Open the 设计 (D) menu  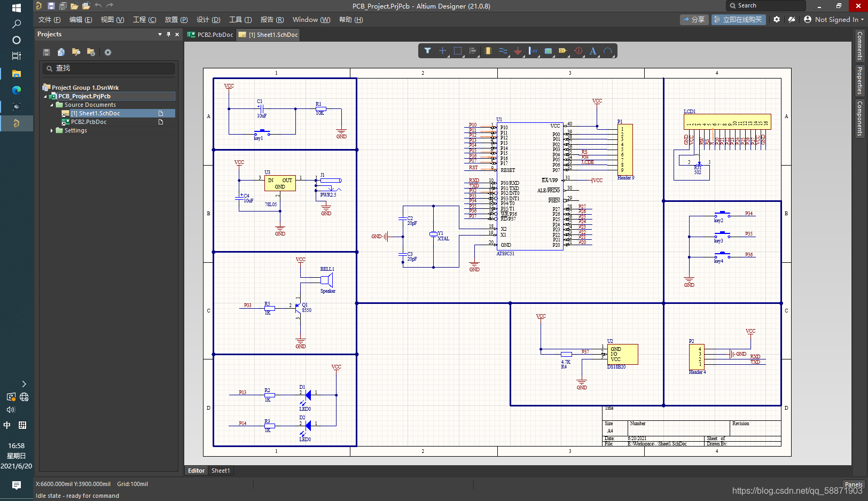[x=208, y=20]
